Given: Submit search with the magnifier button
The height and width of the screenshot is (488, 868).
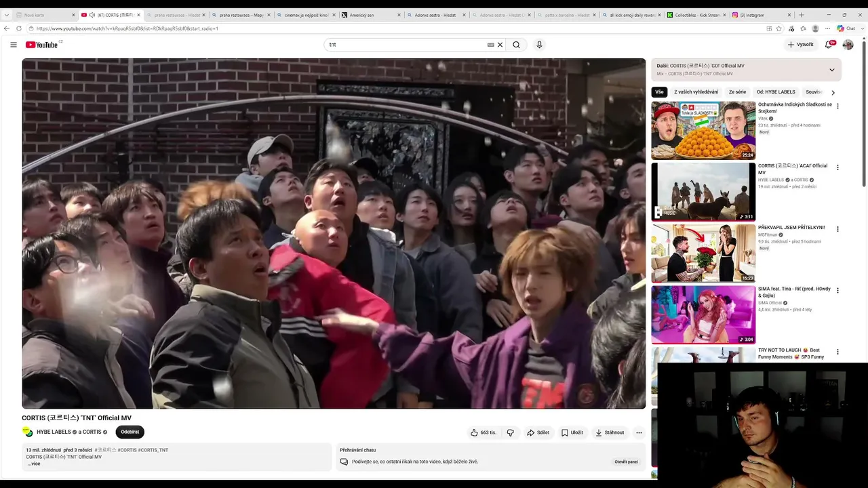Looking at the screenshot, I should coord(516,45).
